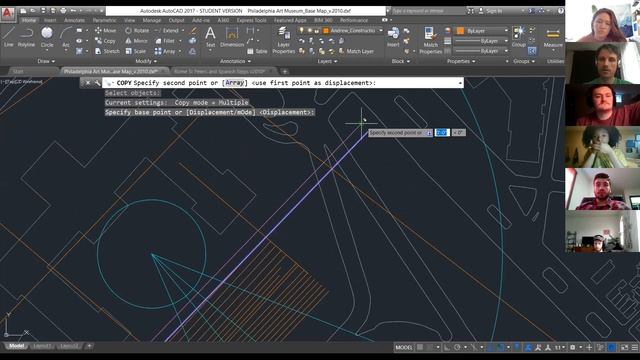Toggle grid display in status bar
640x360 pixels.
tap(420, 347)
